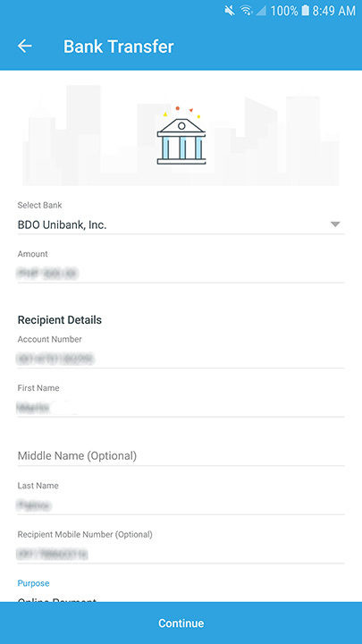Tap the 8:49 AM clock in status bar
The image size is (362, 644).
[333, 11]
